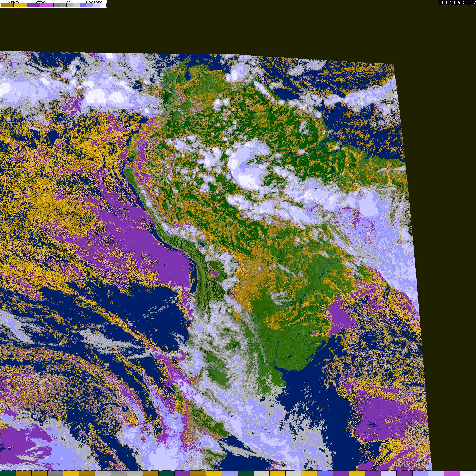Select the magenta Estratos legend swatch

(x=47, y=5)
